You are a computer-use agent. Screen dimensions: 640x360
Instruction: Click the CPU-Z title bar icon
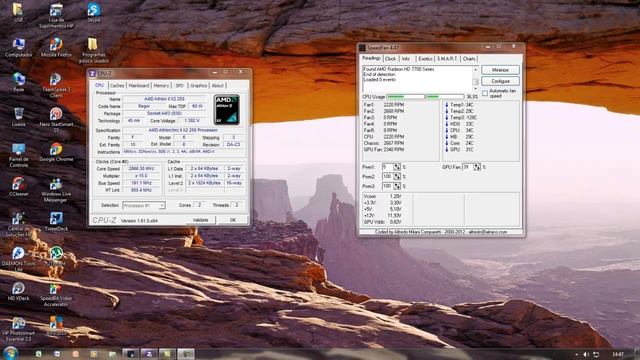coord(93,73)
